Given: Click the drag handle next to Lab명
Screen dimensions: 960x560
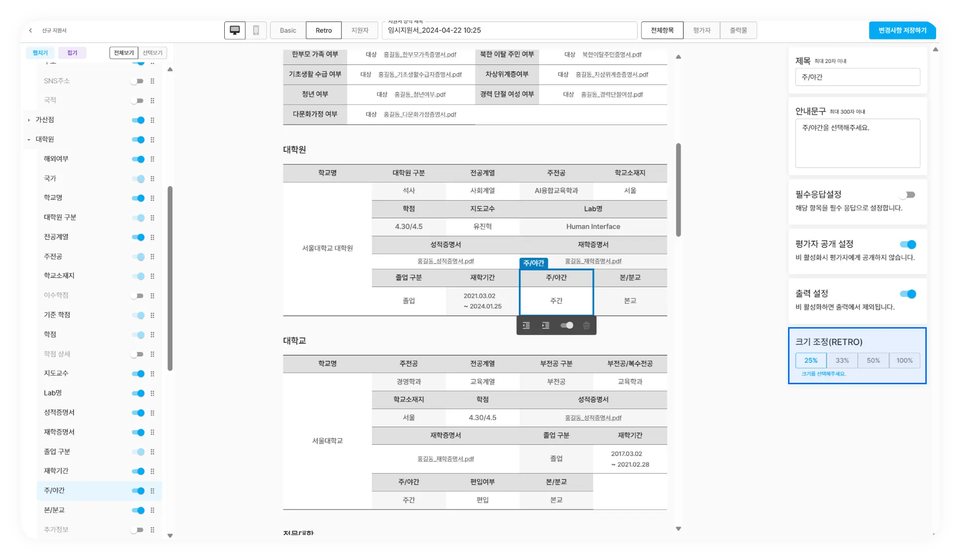Looking at the screenshot, I should 152,394.
